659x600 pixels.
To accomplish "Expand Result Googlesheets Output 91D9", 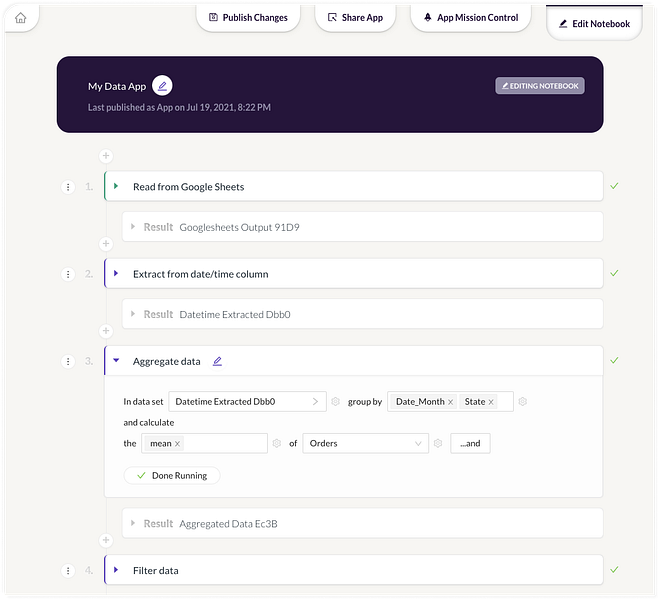I will (x=133, y=227).
